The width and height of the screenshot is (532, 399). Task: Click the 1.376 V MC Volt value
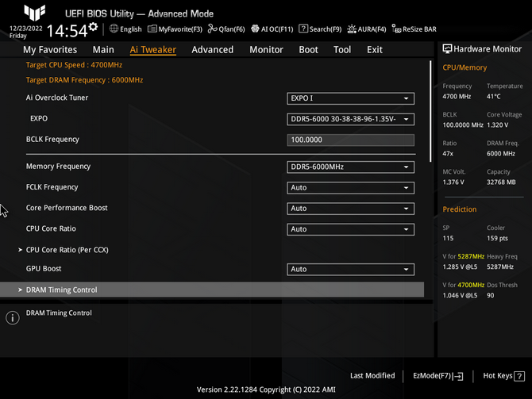pyautogui.click(x=453, y=182)
